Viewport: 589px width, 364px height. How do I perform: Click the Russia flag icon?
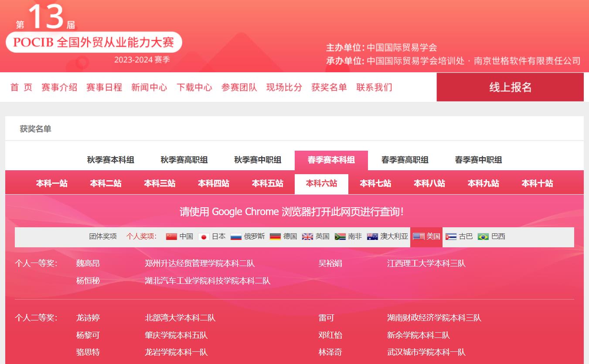pos(236,236)
